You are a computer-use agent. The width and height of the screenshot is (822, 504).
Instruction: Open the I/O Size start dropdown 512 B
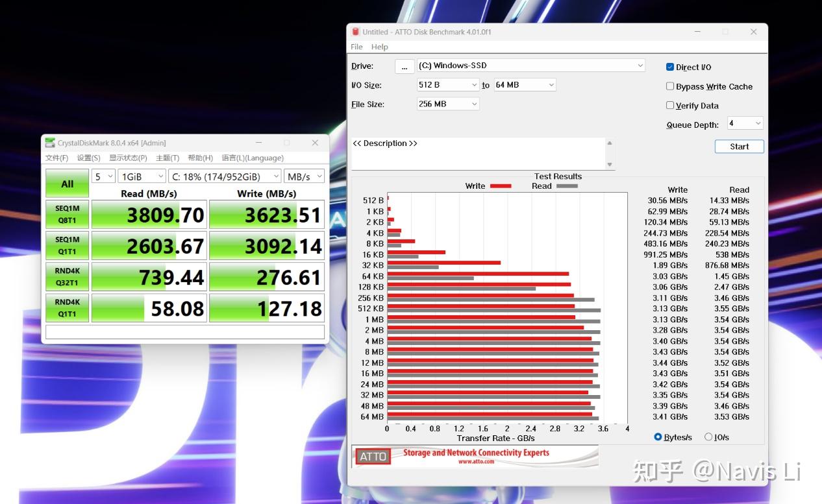click(448, 85)
